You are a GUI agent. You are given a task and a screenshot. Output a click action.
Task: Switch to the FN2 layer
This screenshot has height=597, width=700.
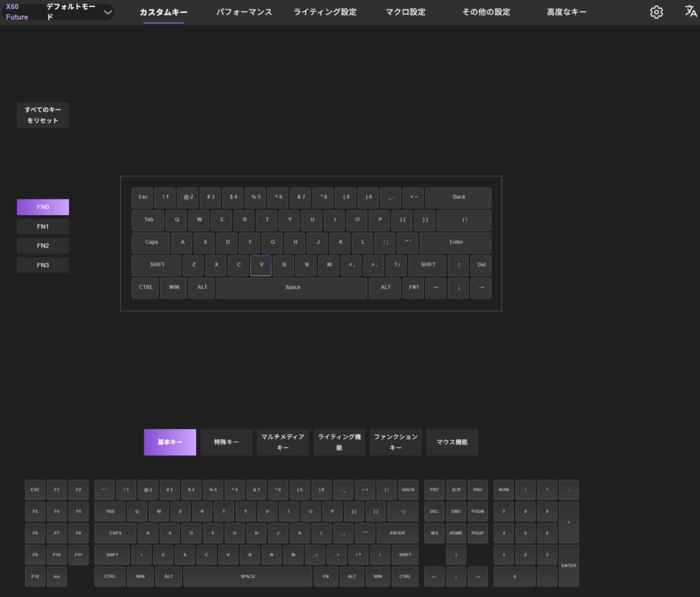(42, 245)
